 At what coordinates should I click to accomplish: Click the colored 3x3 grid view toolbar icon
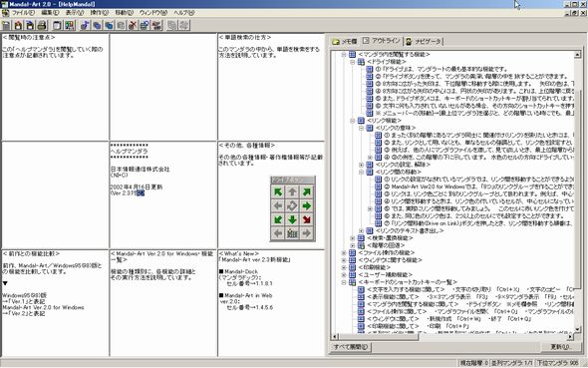[69, 25]
